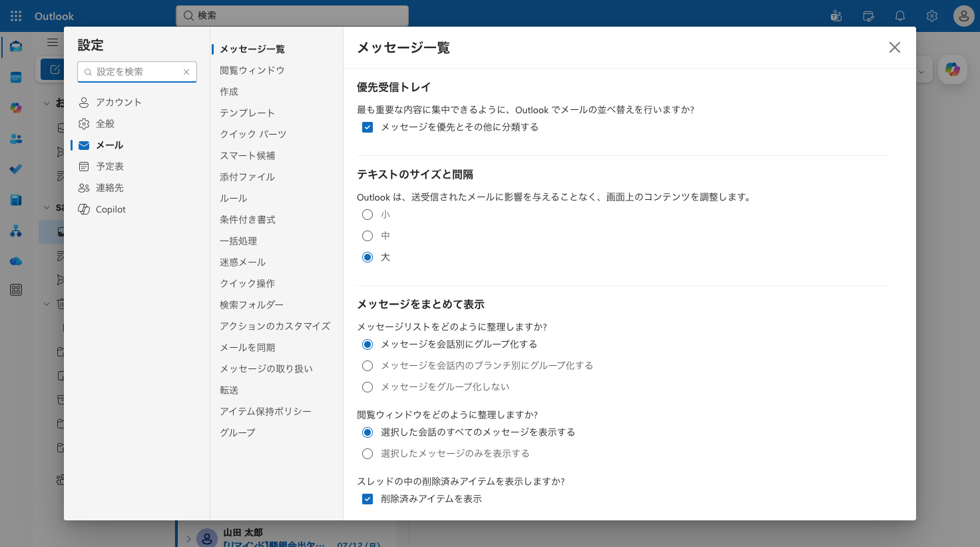
Task: Select small text size 小
Action: [367, 215]
